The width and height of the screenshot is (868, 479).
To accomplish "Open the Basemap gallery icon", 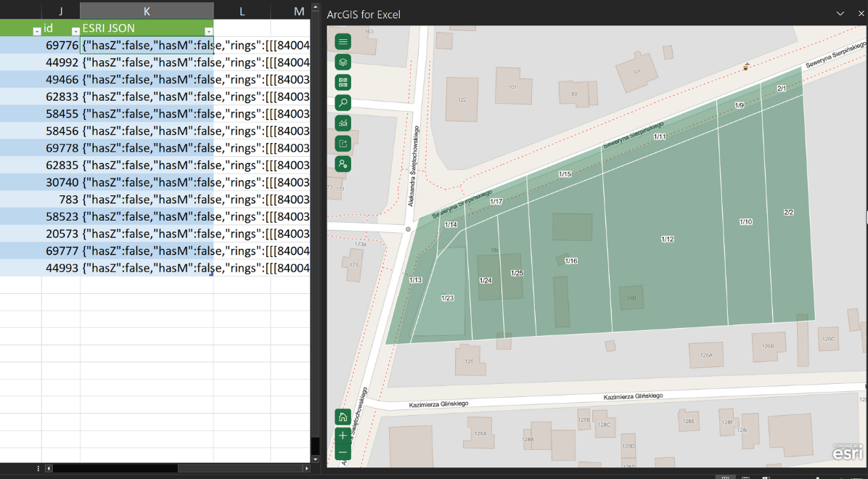I will (x=343, y=83).
